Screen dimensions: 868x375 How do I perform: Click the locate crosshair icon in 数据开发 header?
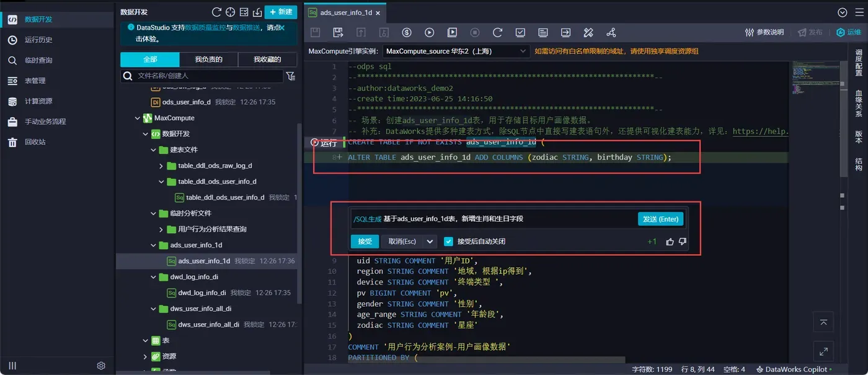pos(230,12)
